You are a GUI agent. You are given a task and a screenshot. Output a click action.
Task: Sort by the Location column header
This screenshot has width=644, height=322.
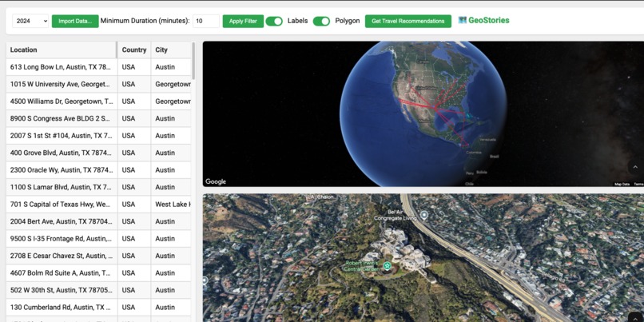62,50
